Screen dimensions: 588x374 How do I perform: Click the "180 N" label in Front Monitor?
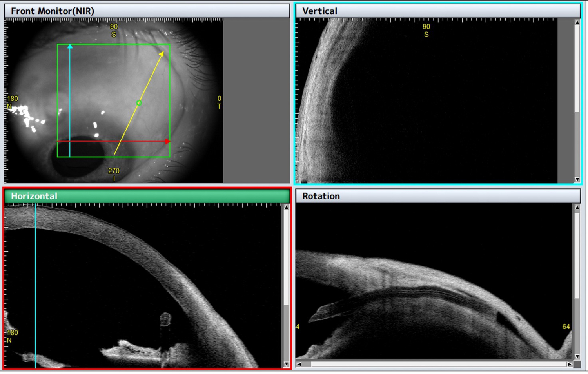click(12, 102)
